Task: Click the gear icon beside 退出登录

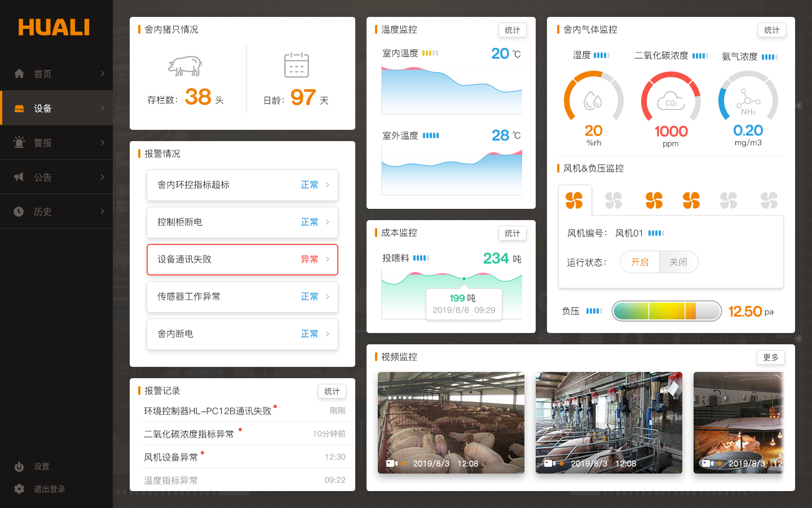Action: click(19, 489)
